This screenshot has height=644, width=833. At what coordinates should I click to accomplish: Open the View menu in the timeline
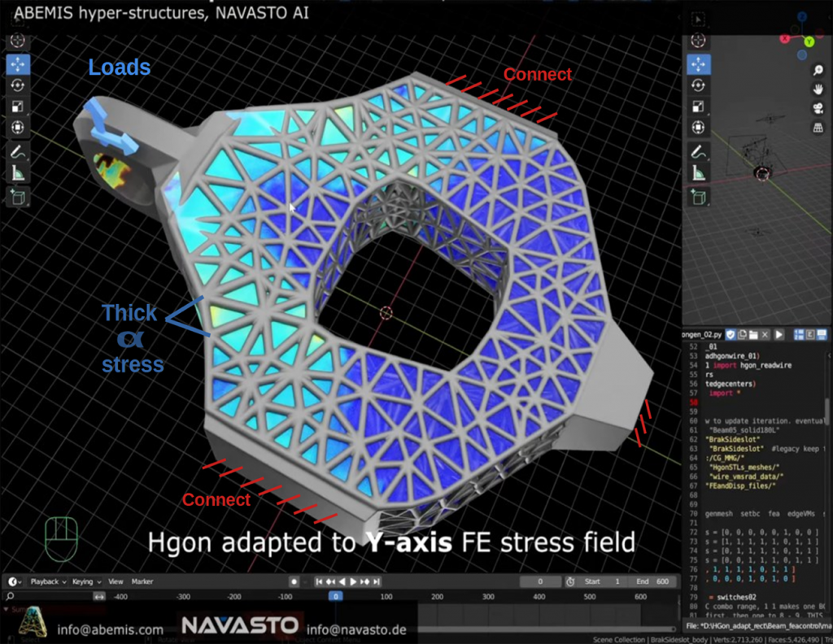(115, 581)
